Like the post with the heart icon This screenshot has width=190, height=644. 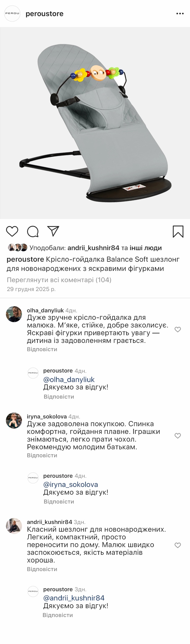12,231
